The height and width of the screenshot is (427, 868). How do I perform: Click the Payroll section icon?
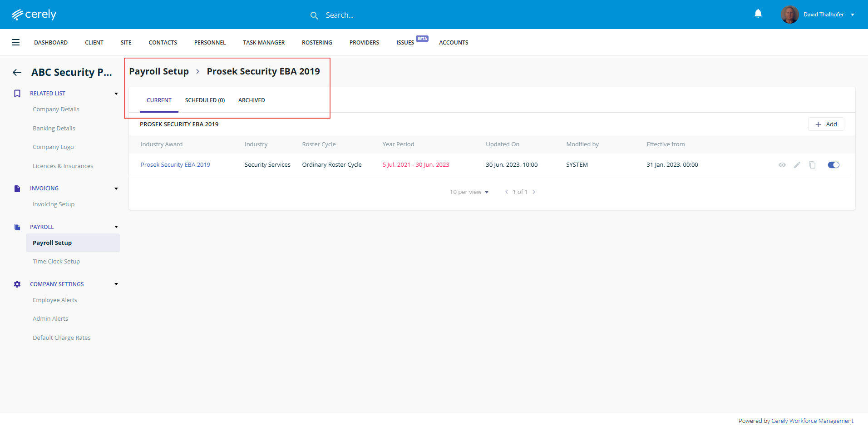[17, 227]
